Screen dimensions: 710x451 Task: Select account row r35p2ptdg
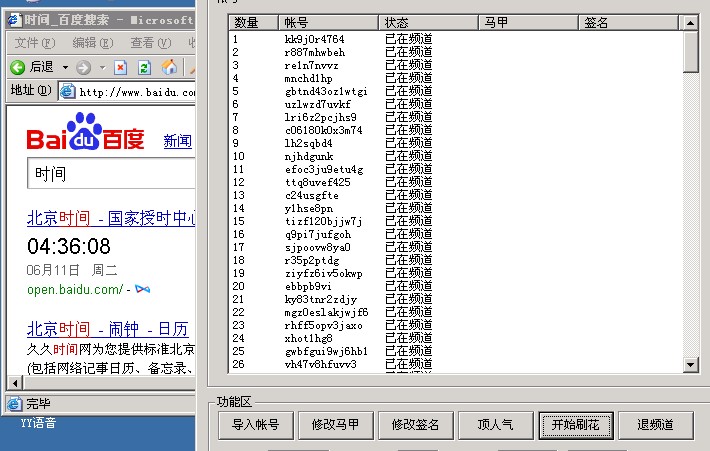pos(455,260)
